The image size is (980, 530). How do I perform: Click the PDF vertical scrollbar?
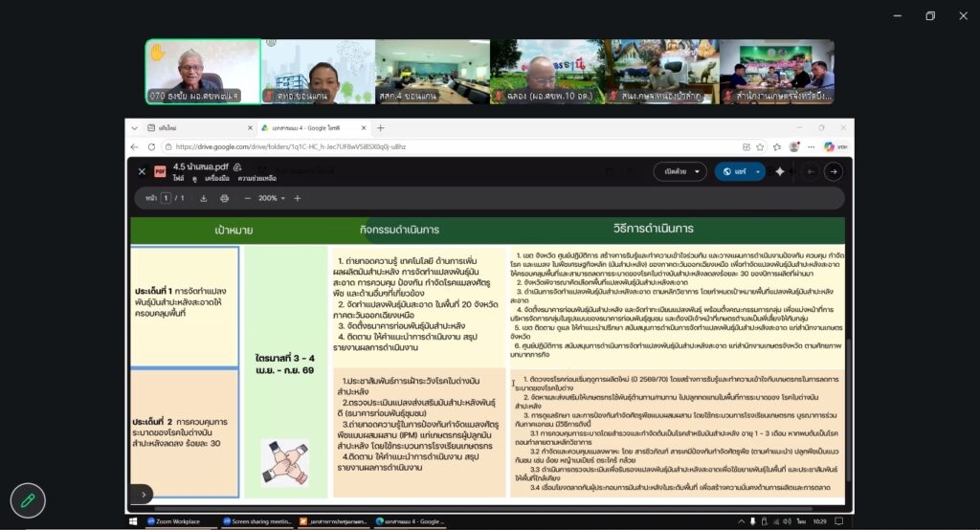[x=848, y=409]
